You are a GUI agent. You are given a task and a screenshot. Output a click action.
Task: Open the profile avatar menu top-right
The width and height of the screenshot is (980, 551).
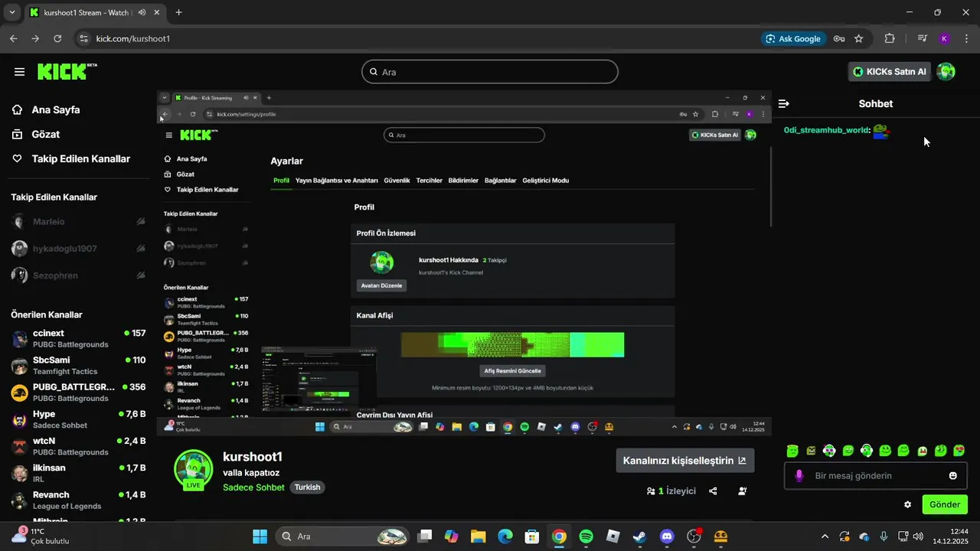[x=946, y=72]
